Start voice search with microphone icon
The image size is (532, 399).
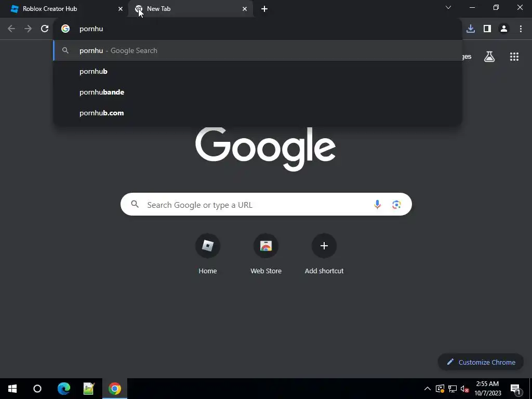pos(377,204)
